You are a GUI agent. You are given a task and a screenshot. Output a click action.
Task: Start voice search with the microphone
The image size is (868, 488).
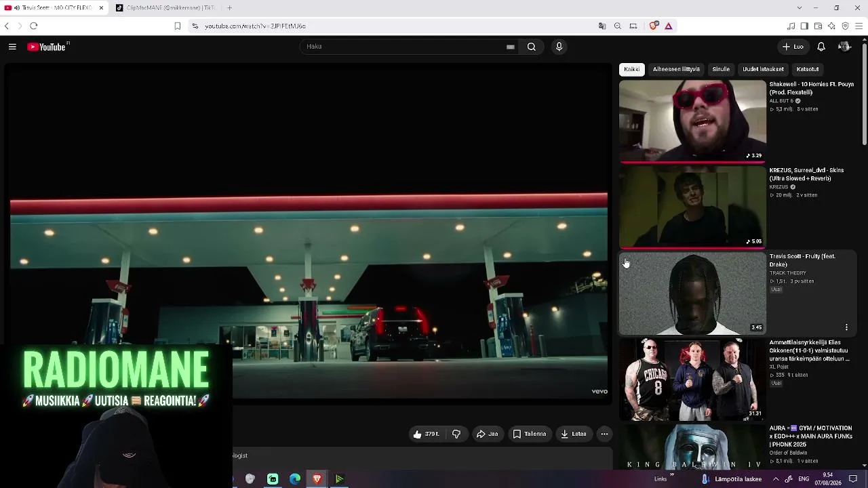[x=559, y=47]
